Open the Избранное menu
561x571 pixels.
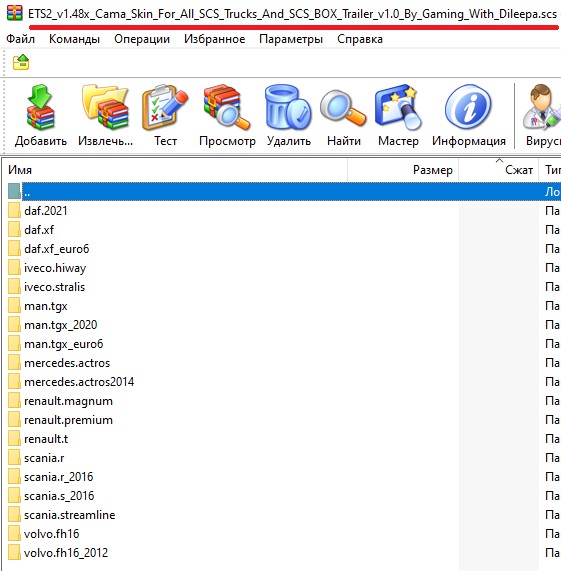214,39
